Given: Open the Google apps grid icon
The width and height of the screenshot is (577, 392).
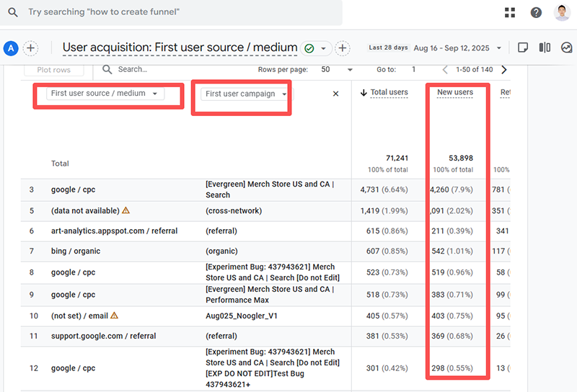Looking at the screenshot, I should 510,12.
